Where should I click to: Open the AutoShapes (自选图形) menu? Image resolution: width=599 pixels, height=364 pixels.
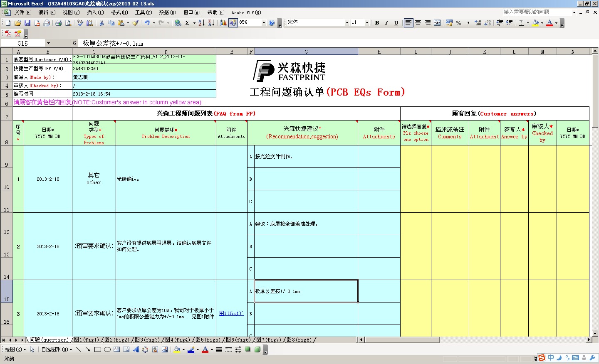57,349
